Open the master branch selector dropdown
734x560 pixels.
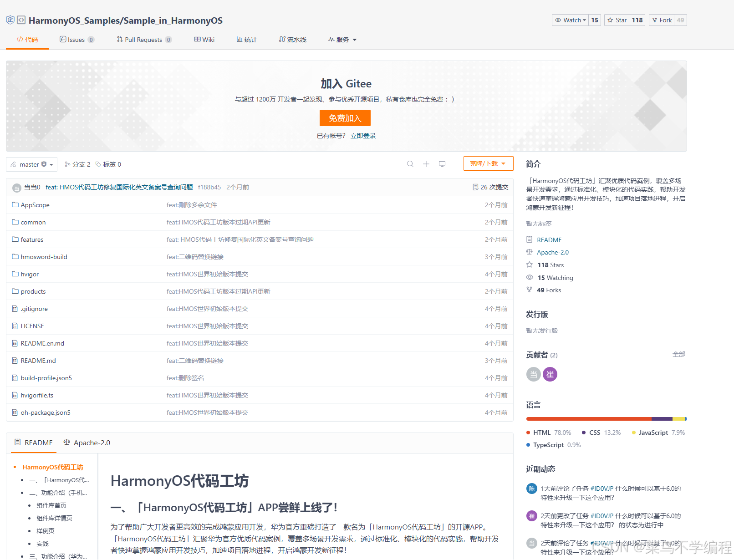31,164
